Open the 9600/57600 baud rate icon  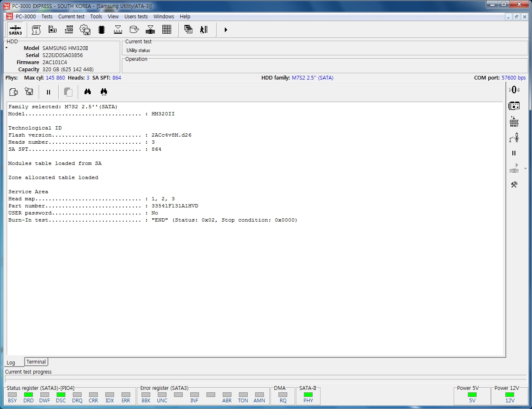tap(69, 30)
